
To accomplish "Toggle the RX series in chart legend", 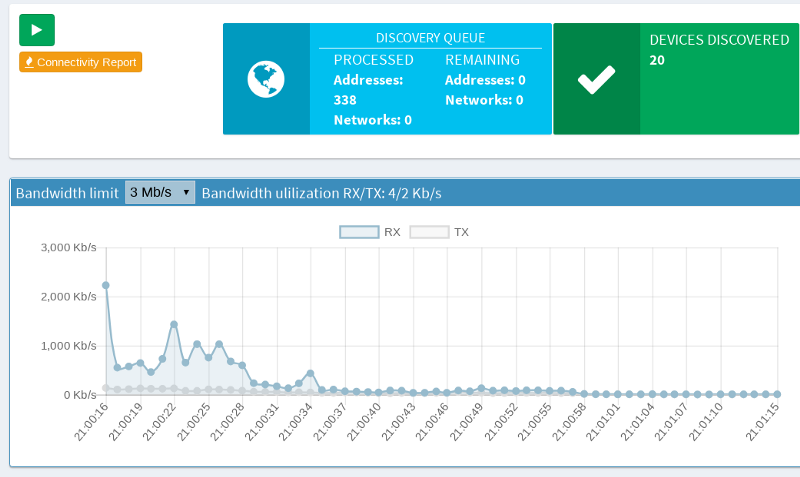I will coord(370,232).
